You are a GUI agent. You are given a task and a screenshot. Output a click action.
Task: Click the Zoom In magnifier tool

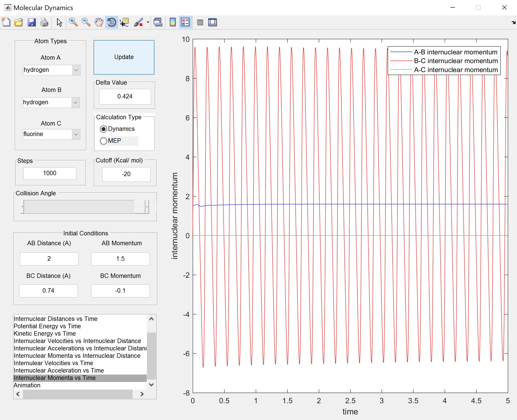coord(73,22)
